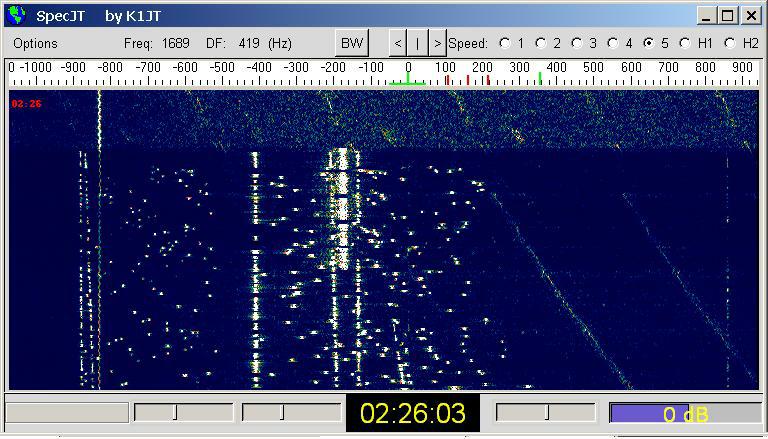Click the -800 label on frequency scale

110,68
